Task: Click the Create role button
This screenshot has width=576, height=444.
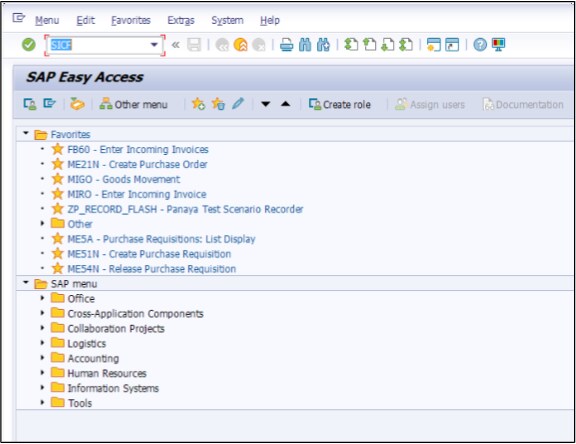Action: [340, 104]
